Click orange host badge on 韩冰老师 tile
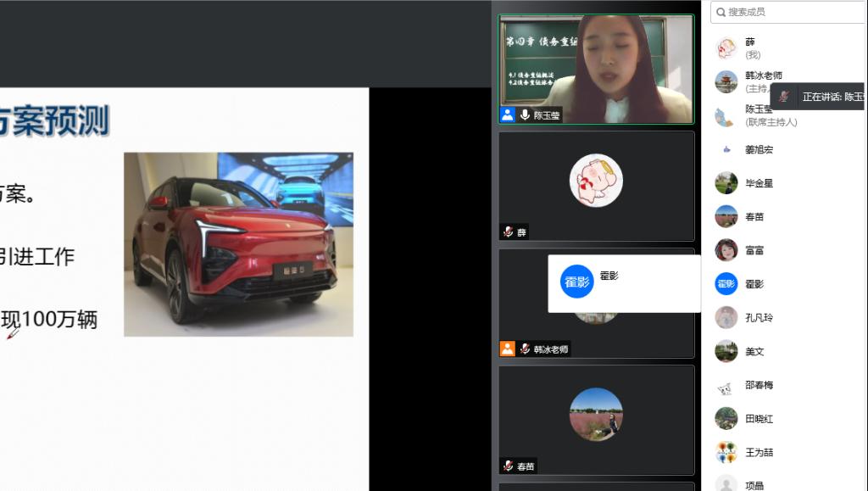Screen dimensions: 868x491 (x=507, y=349)
